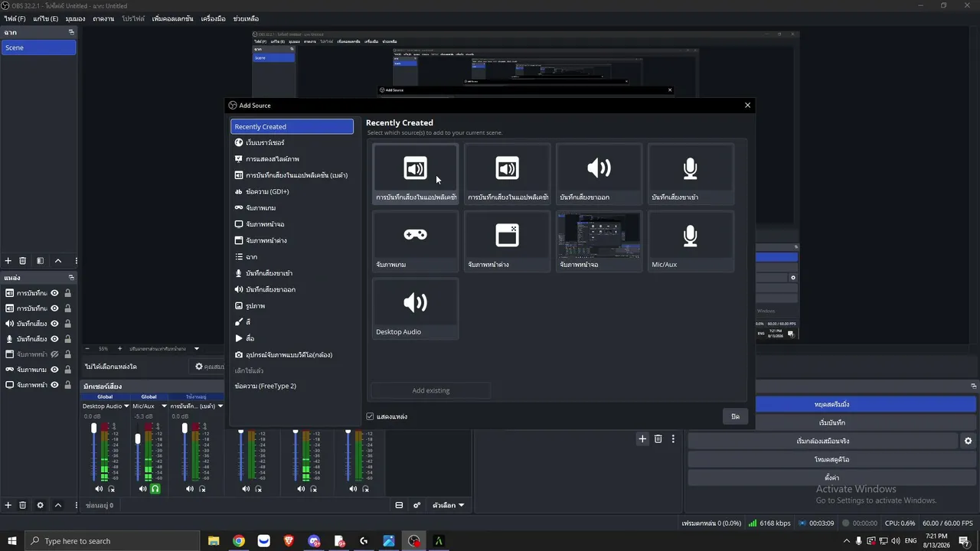Open the three-dot menu in the ฉาก panel toolbar

75,261
